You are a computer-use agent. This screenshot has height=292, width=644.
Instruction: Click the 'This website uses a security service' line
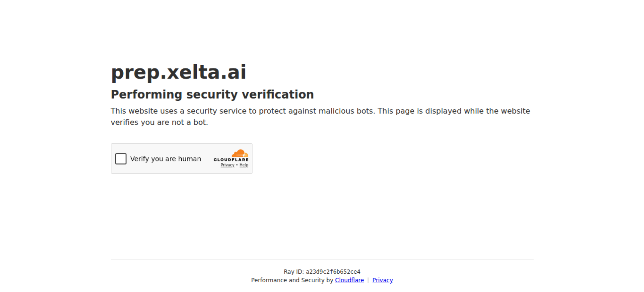tap(320, 111)
